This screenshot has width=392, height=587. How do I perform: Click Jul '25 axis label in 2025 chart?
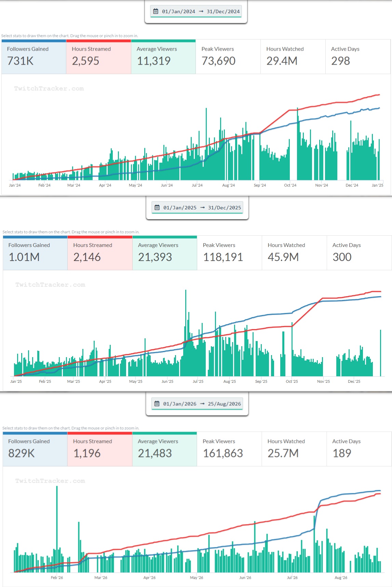198,381
